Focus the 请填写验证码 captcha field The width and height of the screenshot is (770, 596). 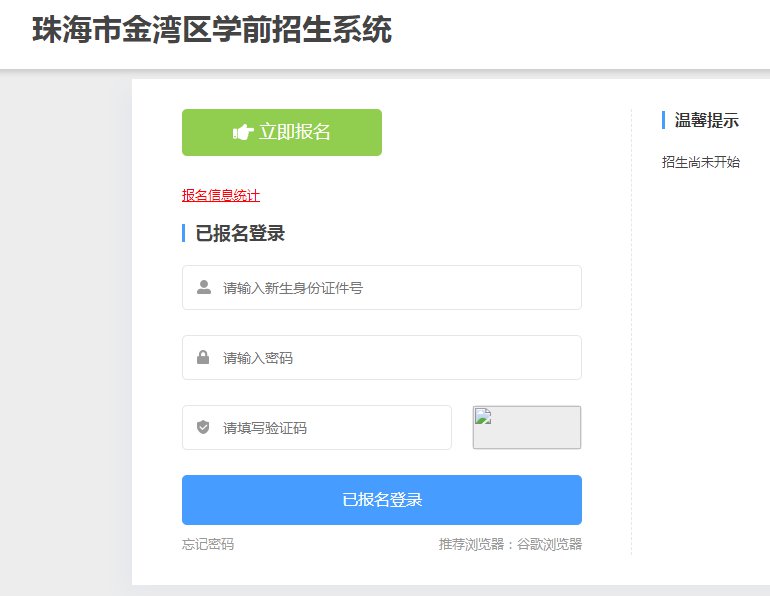click(330, 428)
